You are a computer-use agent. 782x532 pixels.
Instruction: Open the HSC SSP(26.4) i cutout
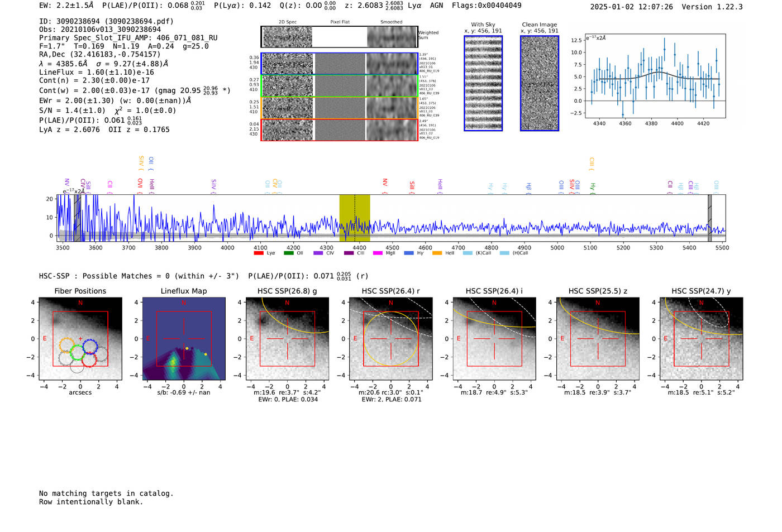494,339
